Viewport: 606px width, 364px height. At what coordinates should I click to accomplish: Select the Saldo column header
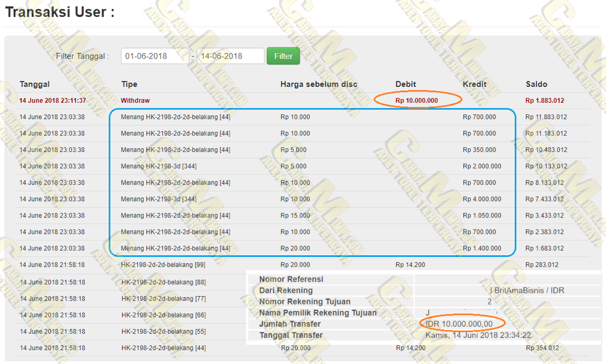pyautogui.click(x=536, y=84)
